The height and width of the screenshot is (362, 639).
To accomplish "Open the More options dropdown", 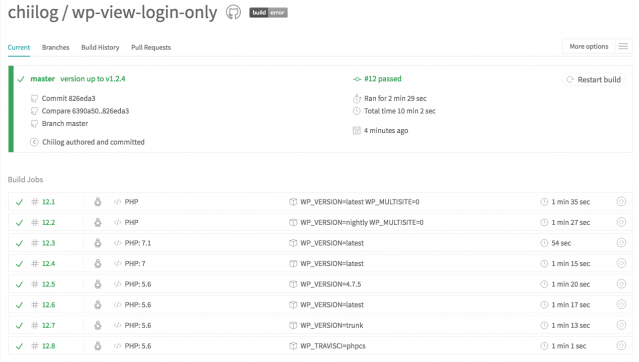I will (x=589, y=46).
